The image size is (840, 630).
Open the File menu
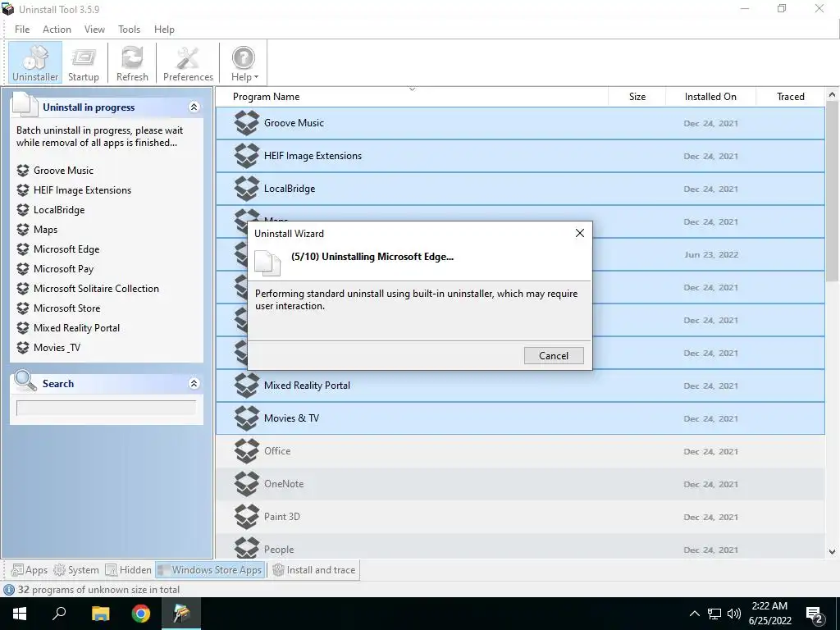click(22, 30)
